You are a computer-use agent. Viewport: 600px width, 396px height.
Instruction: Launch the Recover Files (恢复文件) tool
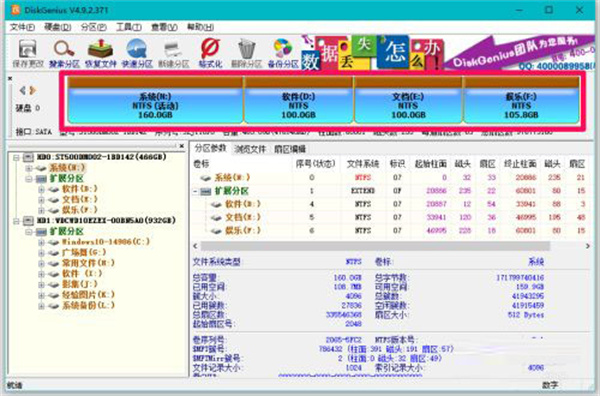[100, 54]
